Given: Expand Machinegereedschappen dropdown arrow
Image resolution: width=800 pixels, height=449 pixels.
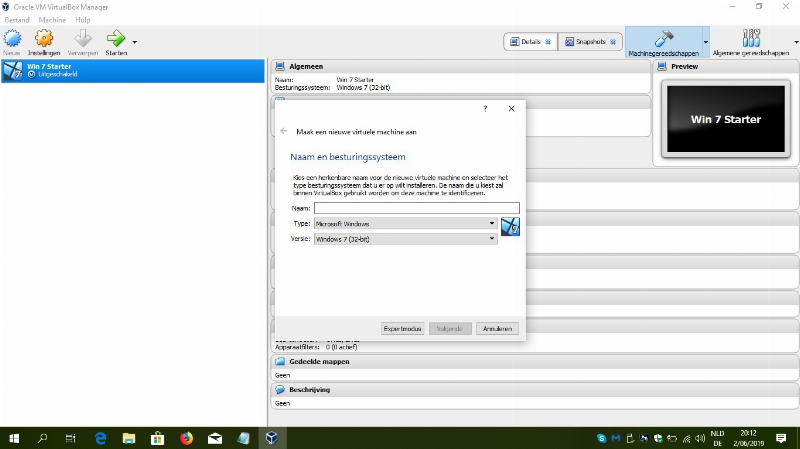Looking at the screenshot, I should [706, 42].
